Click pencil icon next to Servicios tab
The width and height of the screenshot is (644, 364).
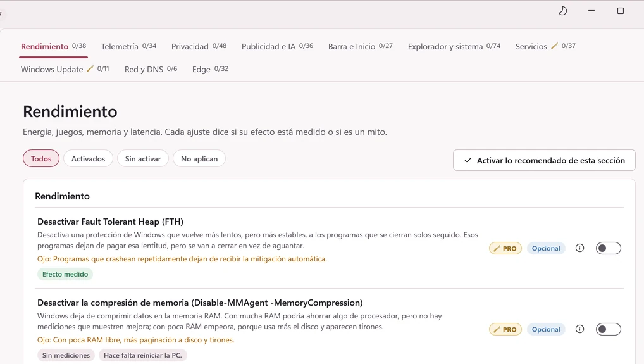point(554,46)
